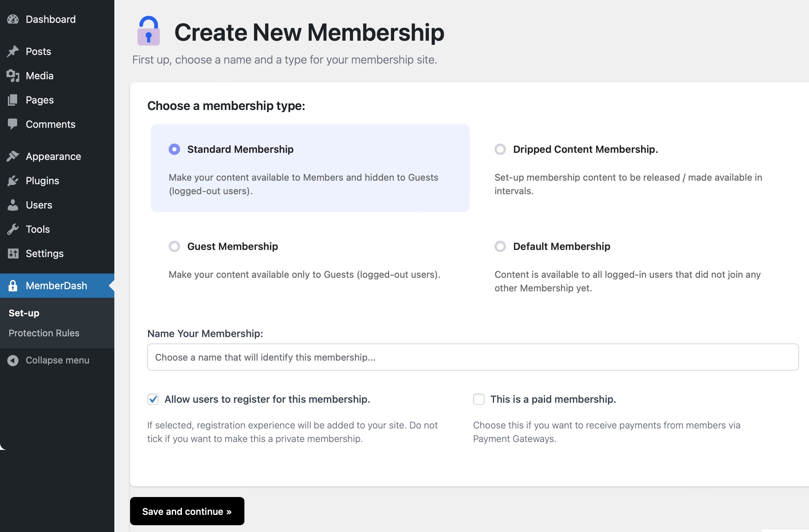Choose the Dripped Content Membership option

tap(500, 149)
